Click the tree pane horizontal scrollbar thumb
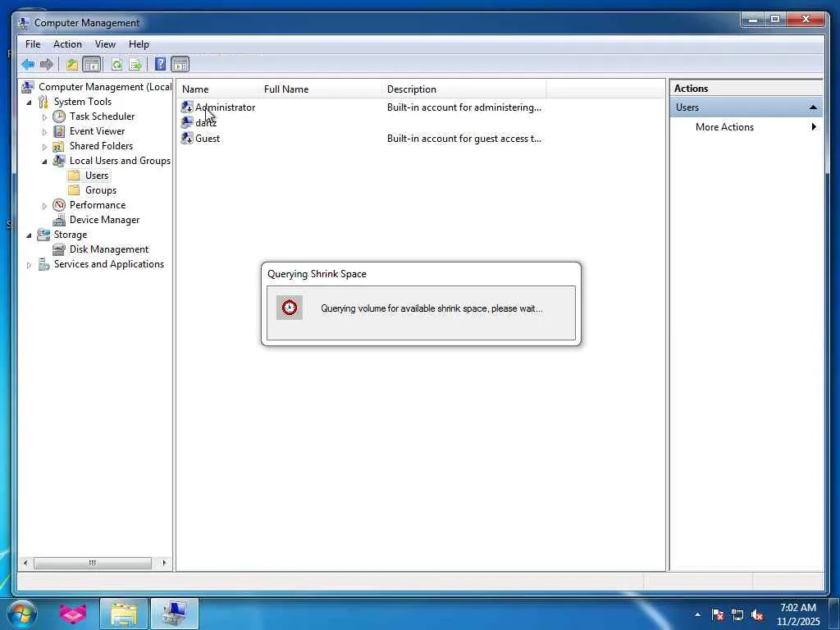The width and height of the screenshot is (840, 630). pos(93,563)
